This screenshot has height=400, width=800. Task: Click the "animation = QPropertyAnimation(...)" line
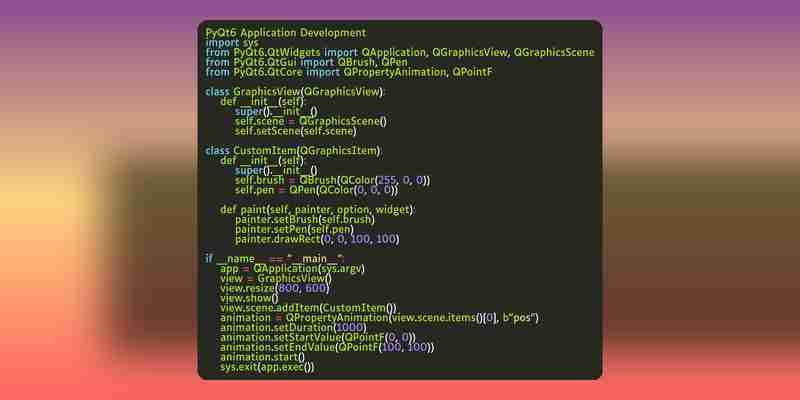(380, 318)
